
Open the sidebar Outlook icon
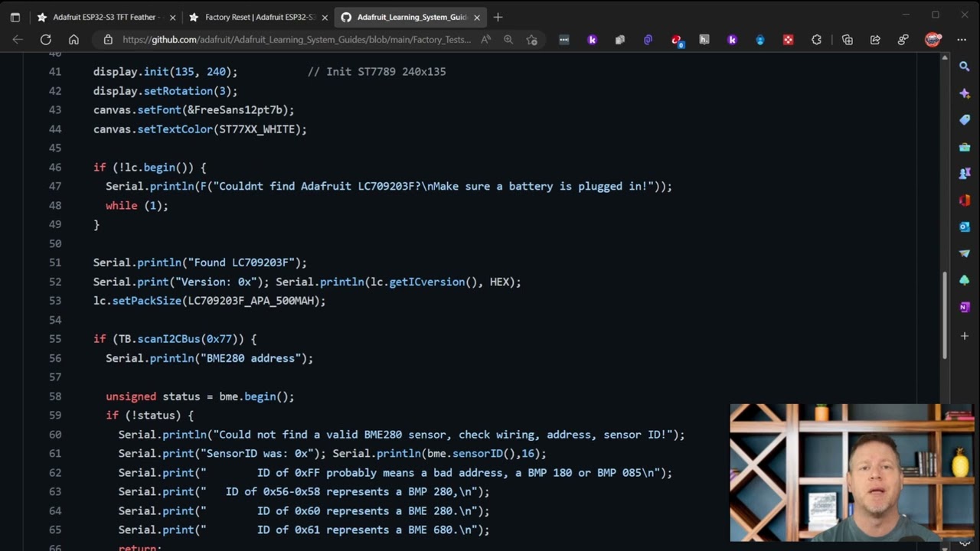coord(965,227)
